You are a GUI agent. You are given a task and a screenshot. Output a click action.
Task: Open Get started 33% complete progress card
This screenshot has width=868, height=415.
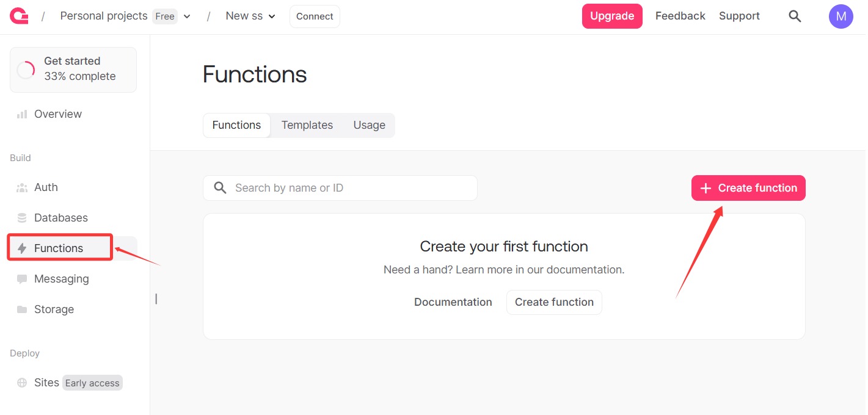(x=73, y=69)
